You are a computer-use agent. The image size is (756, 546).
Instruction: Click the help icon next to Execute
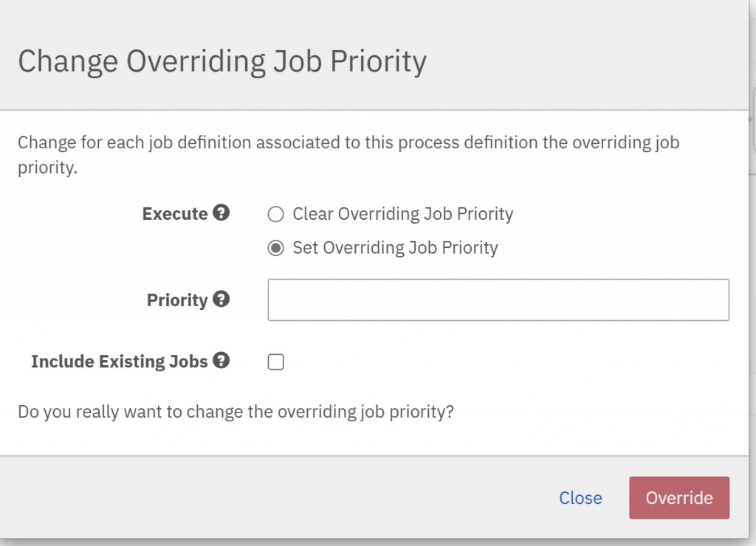click(x=221, y=213)
